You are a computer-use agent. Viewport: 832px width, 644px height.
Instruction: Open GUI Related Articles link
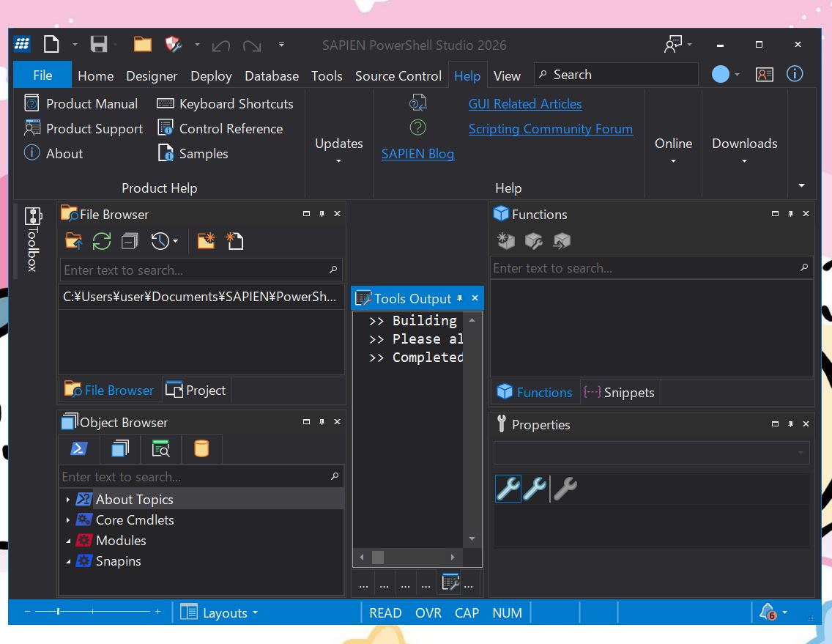coord(525,103)
